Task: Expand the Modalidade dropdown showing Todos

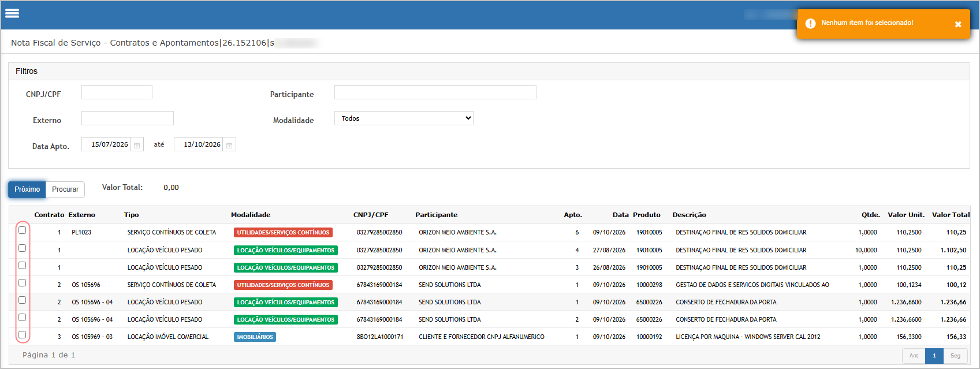Action: coord(404,118)
